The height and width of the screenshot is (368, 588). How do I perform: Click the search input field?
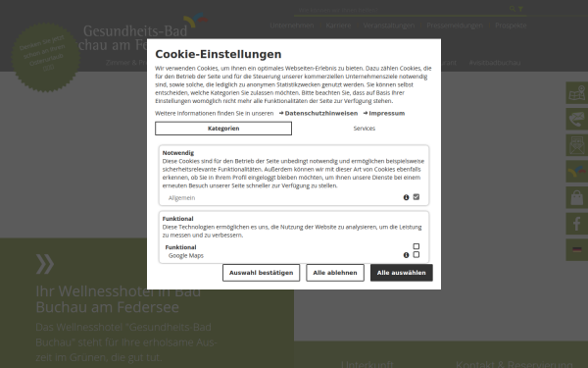point(401,10)
